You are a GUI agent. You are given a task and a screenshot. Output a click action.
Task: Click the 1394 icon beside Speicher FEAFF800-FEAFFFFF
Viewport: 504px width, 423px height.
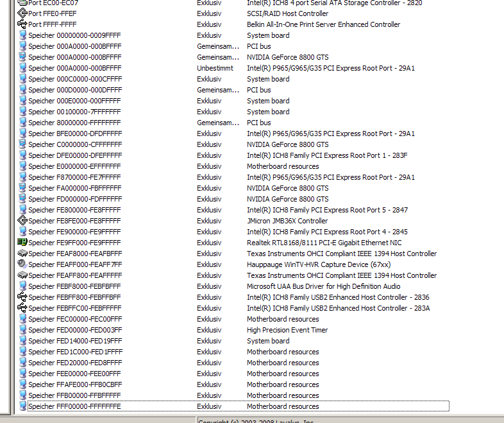[22, 275]
